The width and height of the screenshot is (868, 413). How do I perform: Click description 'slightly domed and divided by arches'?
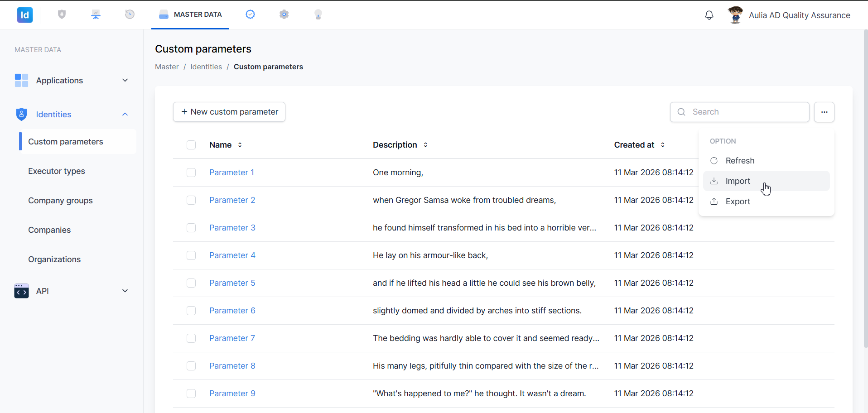[x=477, y=311]
